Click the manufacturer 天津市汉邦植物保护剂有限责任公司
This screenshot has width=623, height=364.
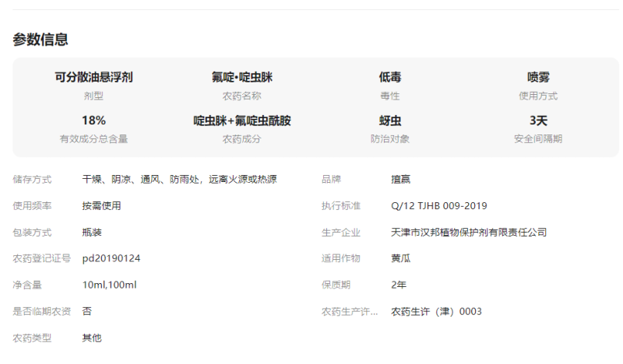tap(469, 233)
